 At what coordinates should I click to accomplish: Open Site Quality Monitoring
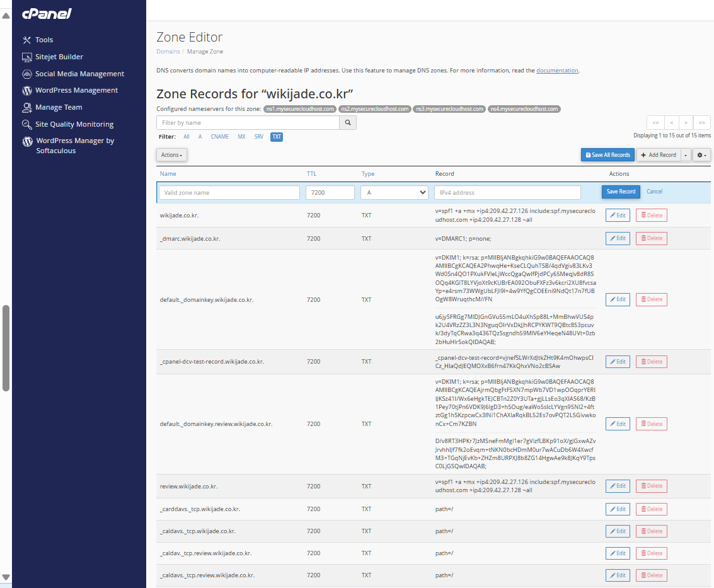pos(68,124)
